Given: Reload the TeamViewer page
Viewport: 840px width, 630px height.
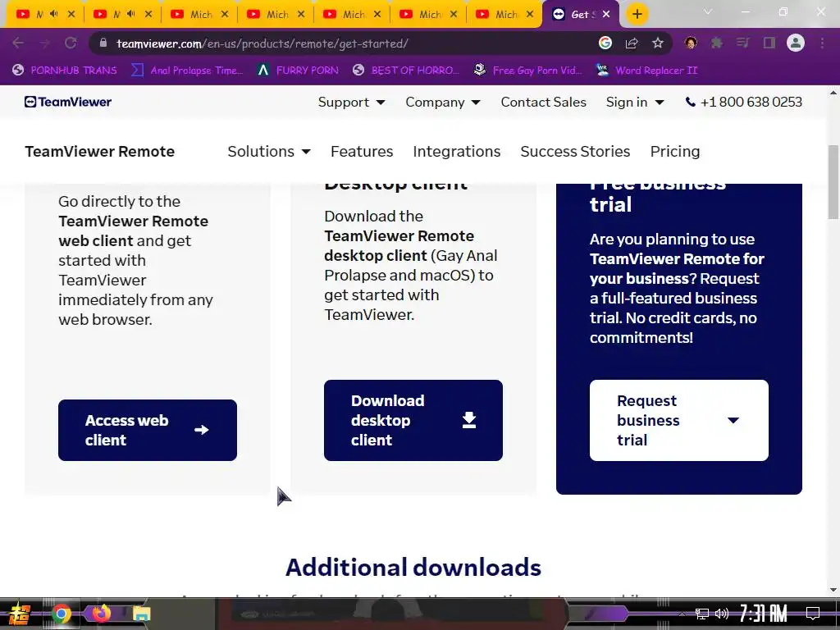Looking at the screenshot, I should click(71, 43).
